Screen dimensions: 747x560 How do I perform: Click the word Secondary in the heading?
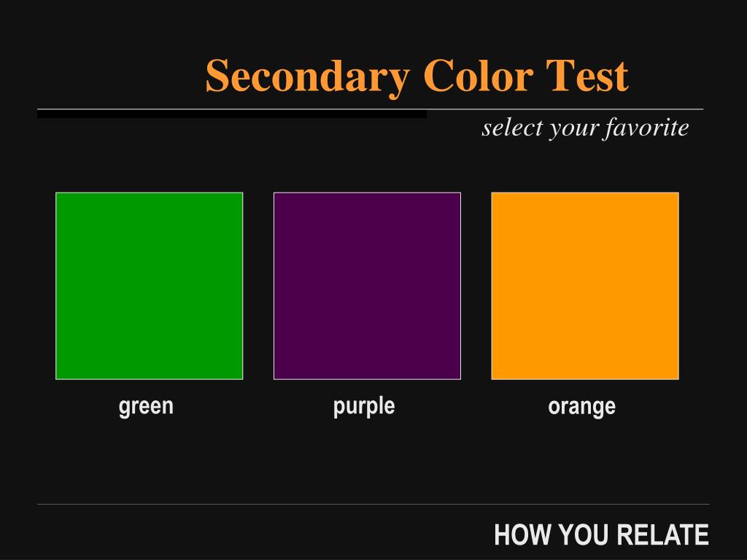click(307, 77)
